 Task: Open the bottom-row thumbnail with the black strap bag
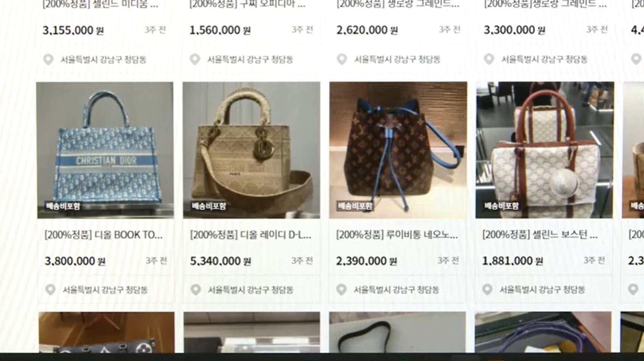tap(397, 332)
